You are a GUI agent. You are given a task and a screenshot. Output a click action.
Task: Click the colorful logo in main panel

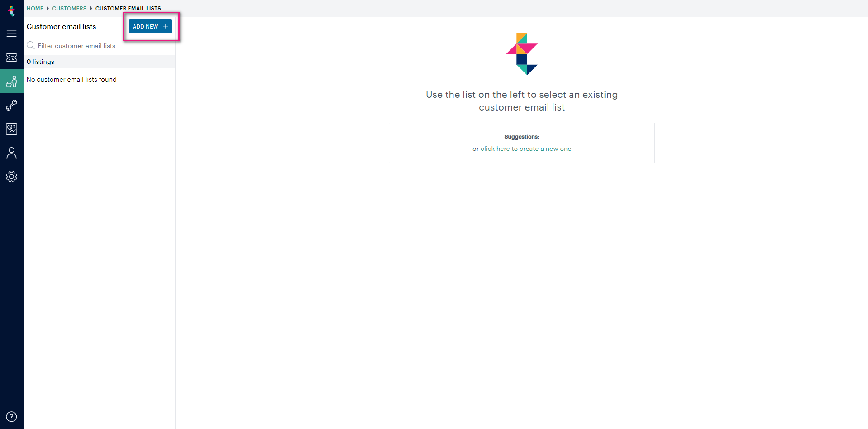[522, 54]
